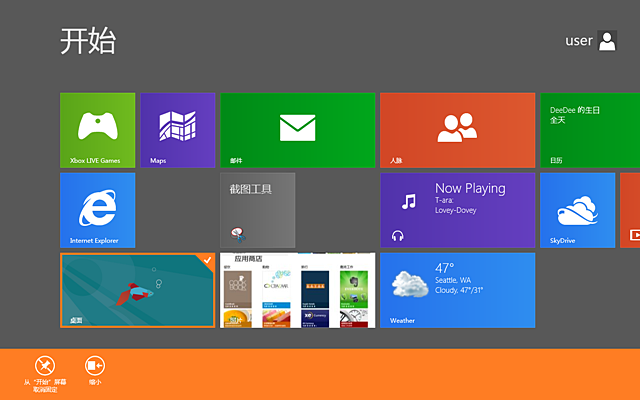Viewport: 640px width, 400px height.
Task: Open the partially visible red video tile
Action: [630, 210]
